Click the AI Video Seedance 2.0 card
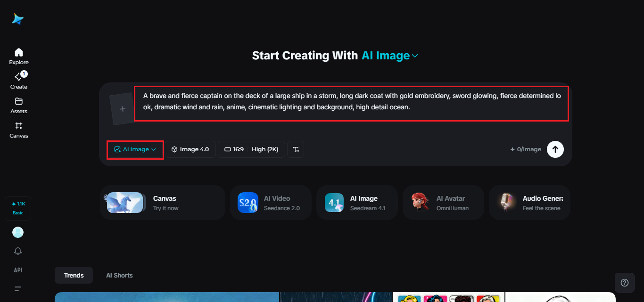The width and height of the screenshot is (644, 302). coord(271,203)
